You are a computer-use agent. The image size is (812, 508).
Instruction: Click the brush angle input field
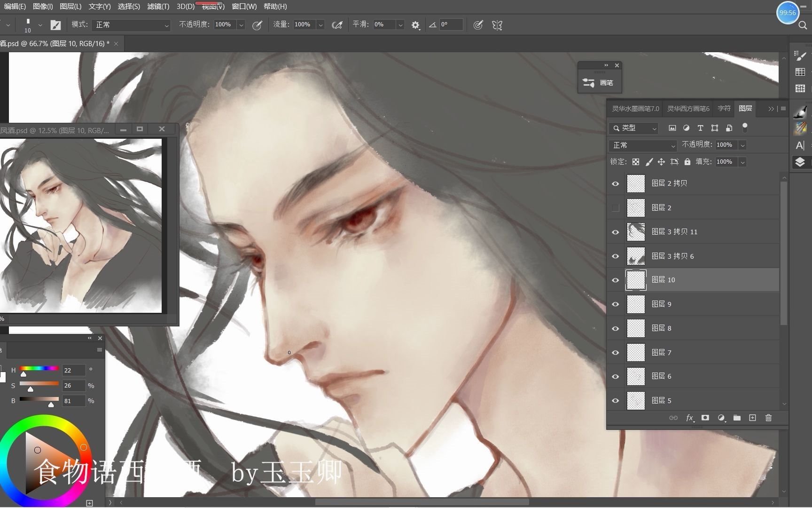coord(451,25)
